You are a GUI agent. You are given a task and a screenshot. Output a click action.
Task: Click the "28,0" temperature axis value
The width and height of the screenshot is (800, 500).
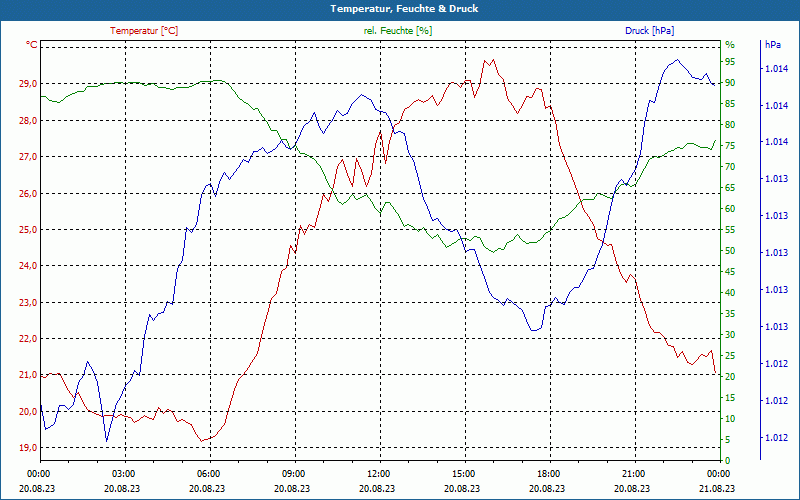coord(29,120)
